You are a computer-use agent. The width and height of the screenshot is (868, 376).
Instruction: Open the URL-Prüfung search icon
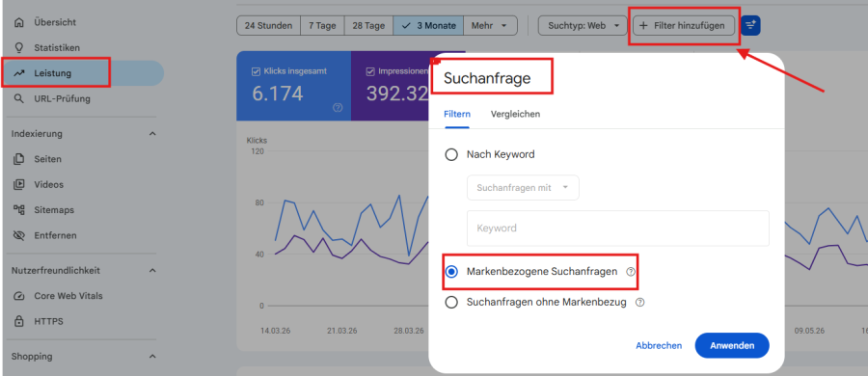coord(19,99)
